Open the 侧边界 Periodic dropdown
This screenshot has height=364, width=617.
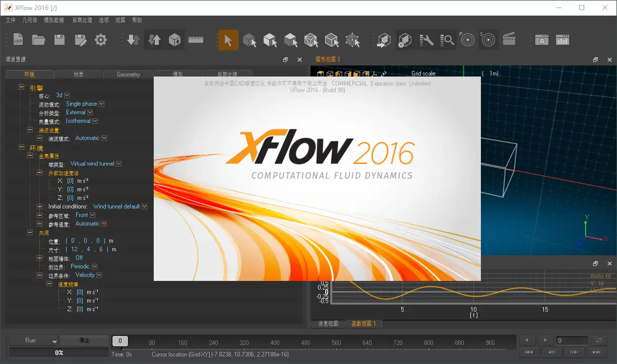(95, 266)
